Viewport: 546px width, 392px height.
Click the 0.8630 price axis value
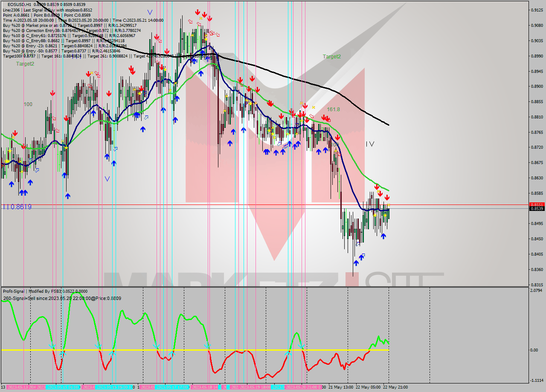pyautogui.click(x=537, y=178)
